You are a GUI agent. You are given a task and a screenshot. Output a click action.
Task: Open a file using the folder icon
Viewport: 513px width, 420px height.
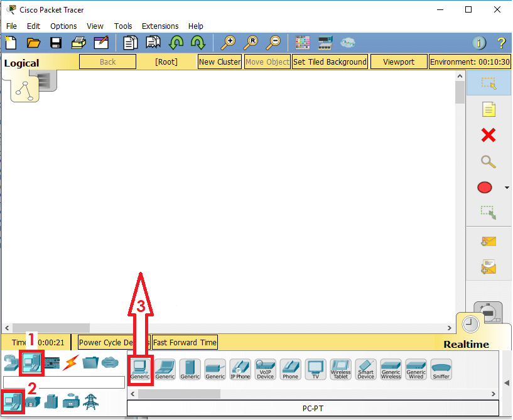(33, 43)
